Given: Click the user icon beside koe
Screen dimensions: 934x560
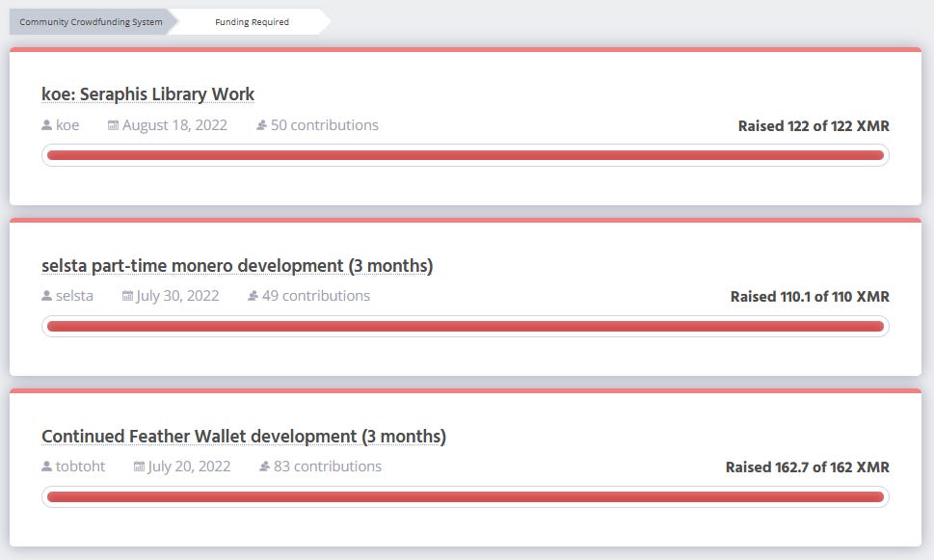Looking at the screenshot, I should coord(46,125).
